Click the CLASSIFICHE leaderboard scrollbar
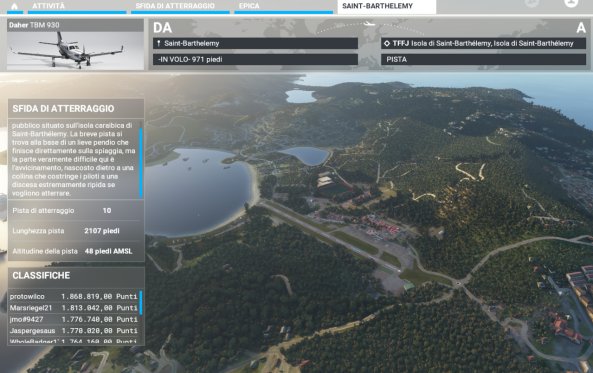593x373 pixels. pyautogui.click(x=141, y=302)
